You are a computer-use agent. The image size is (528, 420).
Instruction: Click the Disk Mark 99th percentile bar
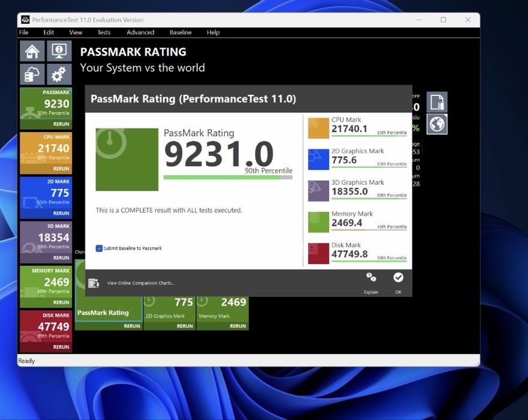(369, 262)
